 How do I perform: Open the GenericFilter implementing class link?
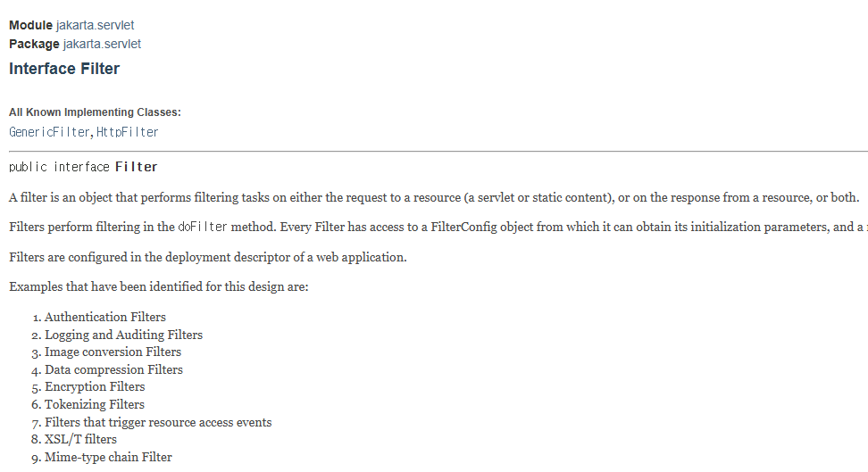(49, 132)
